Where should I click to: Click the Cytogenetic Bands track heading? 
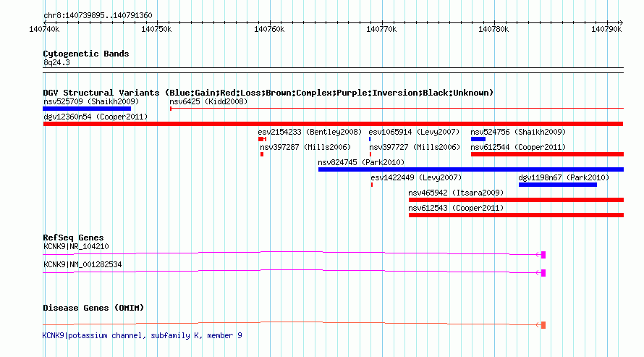tap(86, 54)
